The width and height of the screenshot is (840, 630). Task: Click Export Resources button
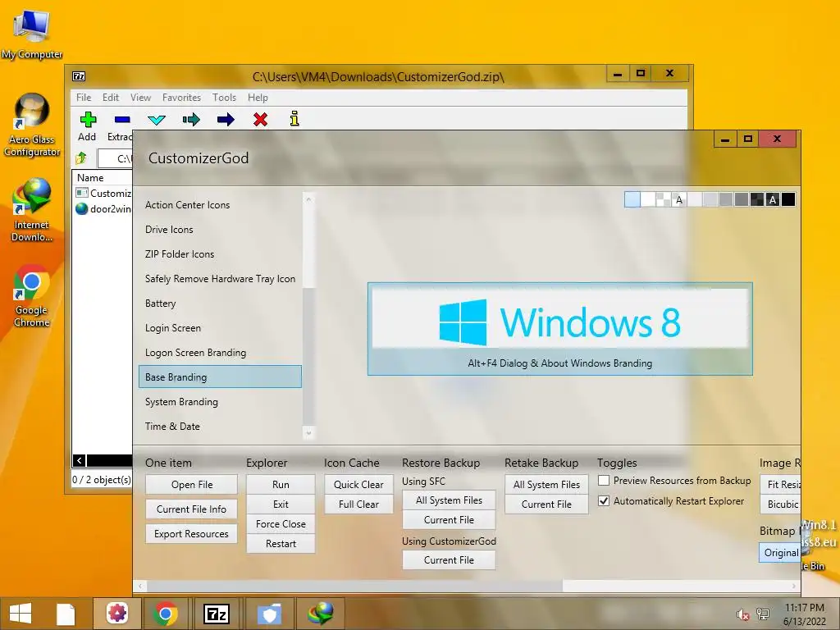[x=192, y=533]
